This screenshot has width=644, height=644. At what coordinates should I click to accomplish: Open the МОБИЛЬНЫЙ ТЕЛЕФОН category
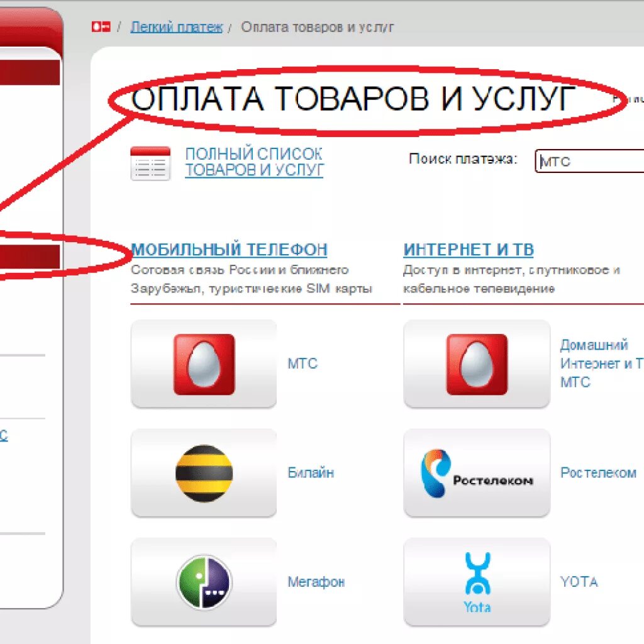pos(229,249)
